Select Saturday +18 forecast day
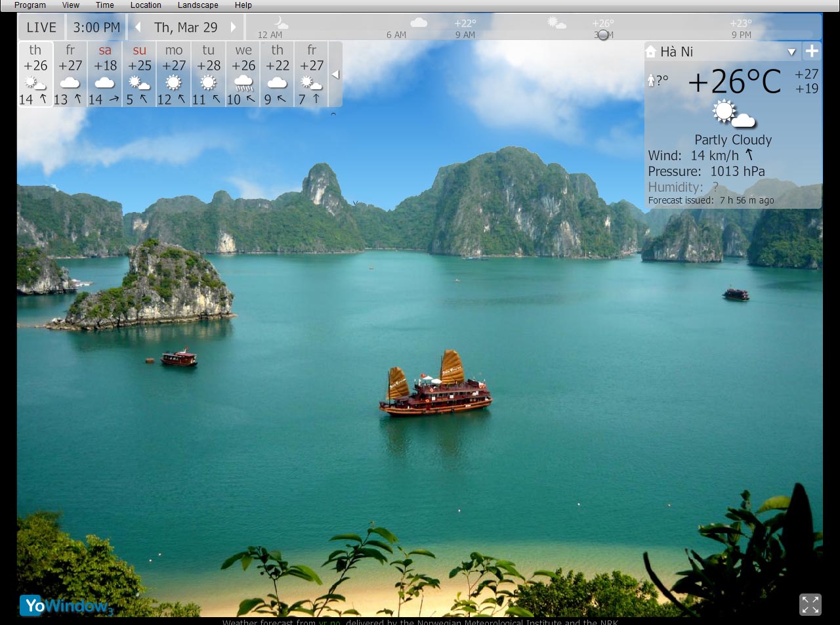The image size is (840, 625). (x=105, y=74)
